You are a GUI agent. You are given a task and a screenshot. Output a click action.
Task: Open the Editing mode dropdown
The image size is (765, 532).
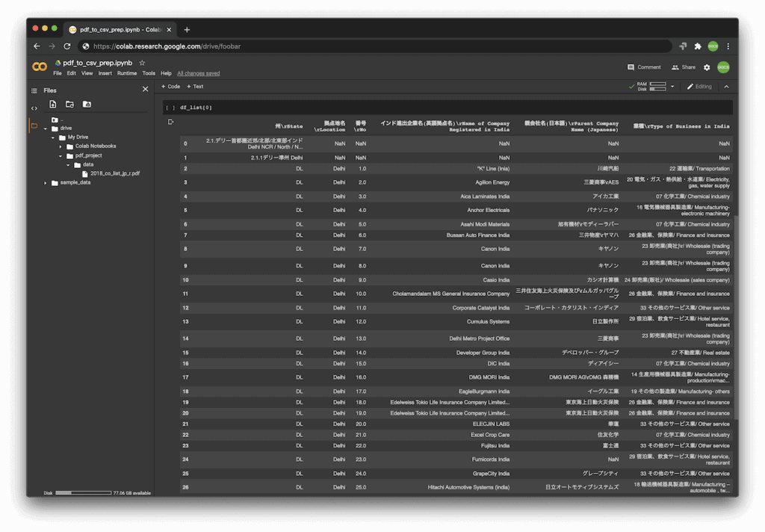699,87
